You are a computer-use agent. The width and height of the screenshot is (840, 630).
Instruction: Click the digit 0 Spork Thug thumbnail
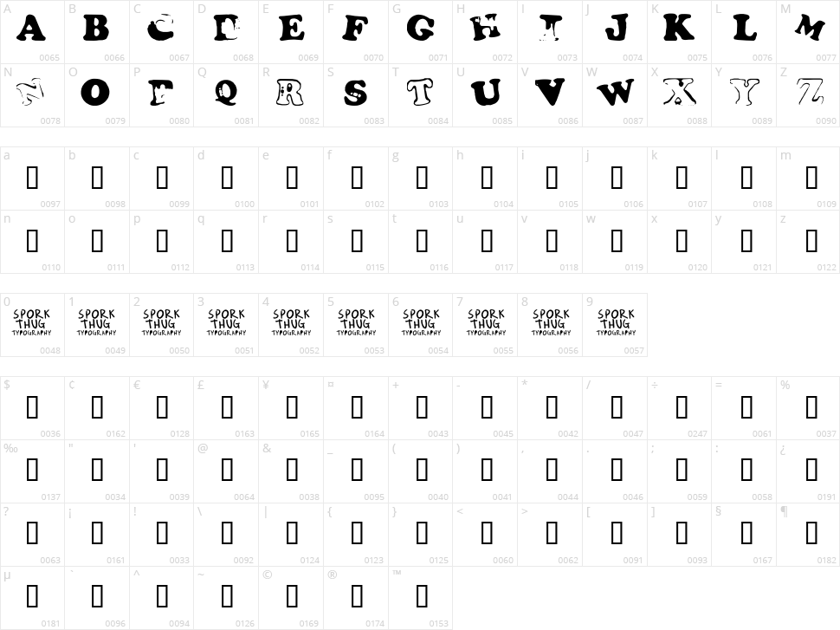click(x=32, y=322)
